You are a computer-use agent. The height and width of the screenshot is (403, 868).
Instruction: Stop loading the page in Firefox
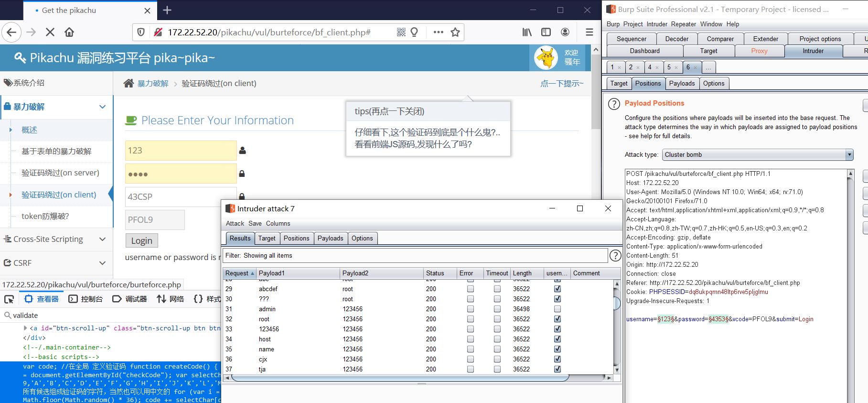(50, 32)
